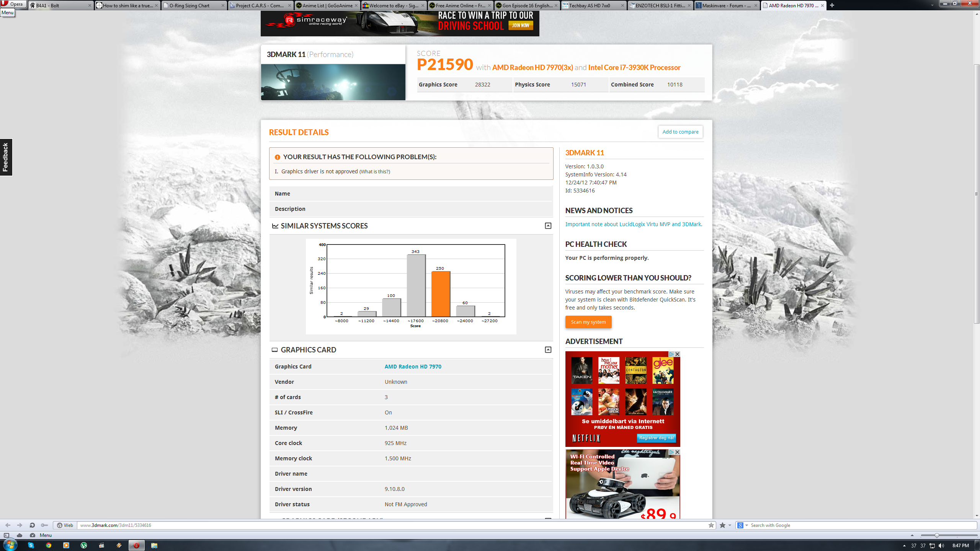The image size is (980, 551).
Task: Toggle the Opera Turbo speedometer icon
Action: pyautogui.click(x=33, y=535)
